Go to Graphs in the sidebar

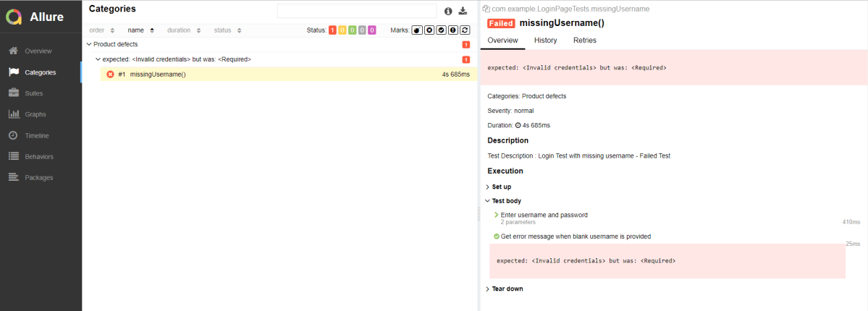pyautogui.click(x=35, y=114)
